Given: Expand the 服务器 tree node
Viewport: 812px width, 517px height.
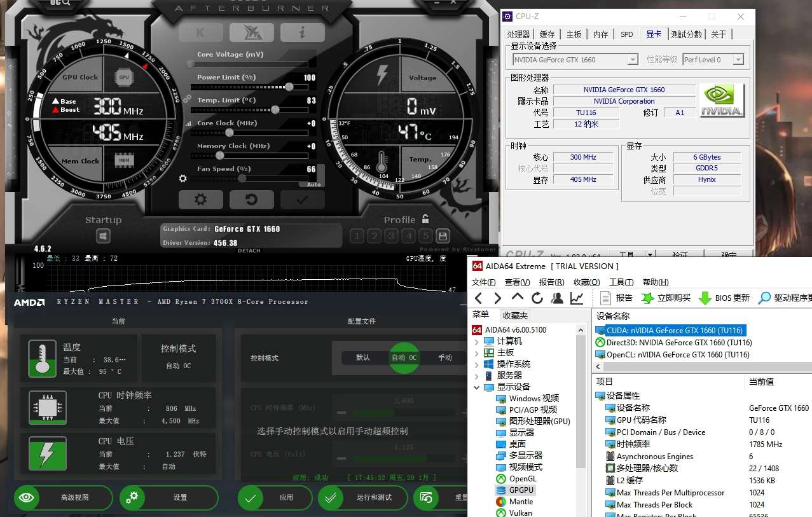Looking at the screenshot, I should 477,376.
